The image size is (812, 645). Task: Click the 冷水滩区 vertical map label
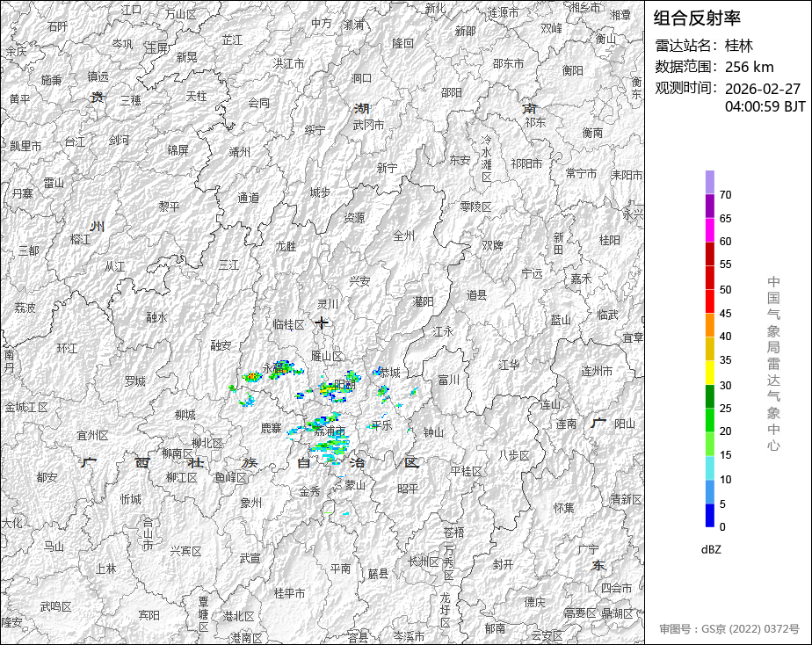486,158
